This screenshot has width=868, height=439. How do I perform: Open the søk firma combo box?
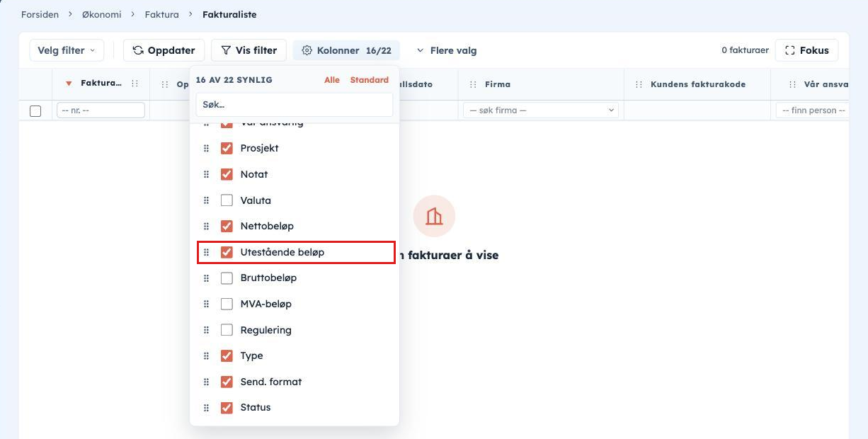541,110
